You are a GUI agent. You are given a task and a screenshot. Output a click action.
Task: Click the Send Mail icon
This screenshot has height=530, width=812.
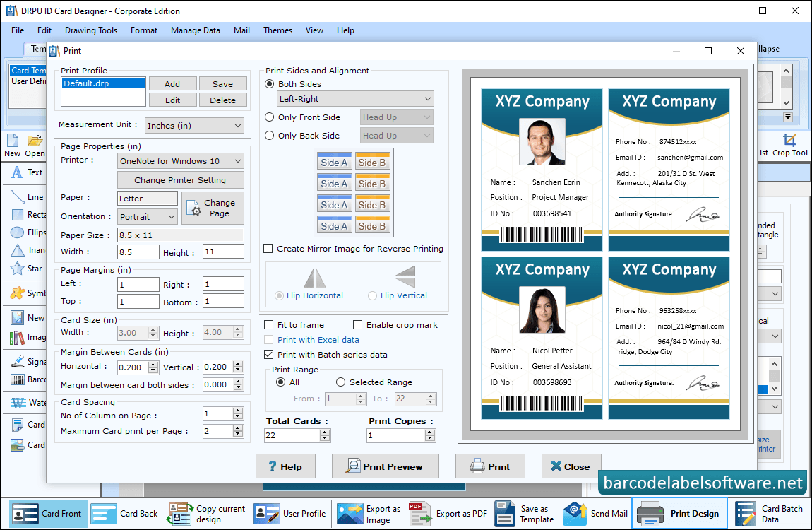575,514
